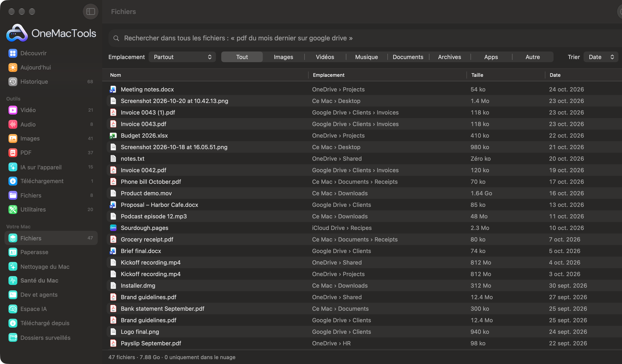Open the PDF tools

51,153
